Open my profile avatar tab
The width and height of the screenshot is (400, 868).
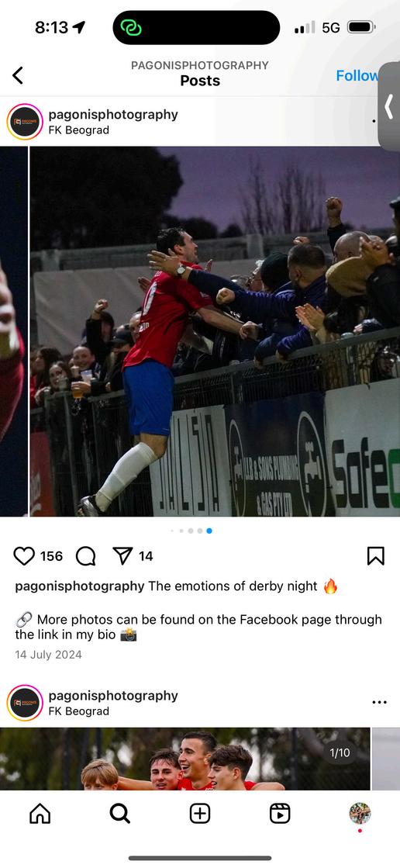(x=360, y=813)
